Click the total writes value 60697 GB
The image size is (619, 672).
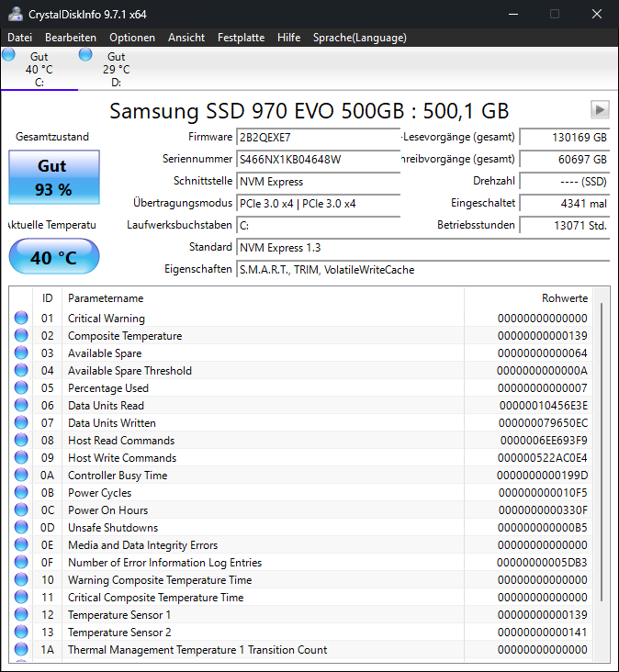pyautogui.click(x=565, y=160)
